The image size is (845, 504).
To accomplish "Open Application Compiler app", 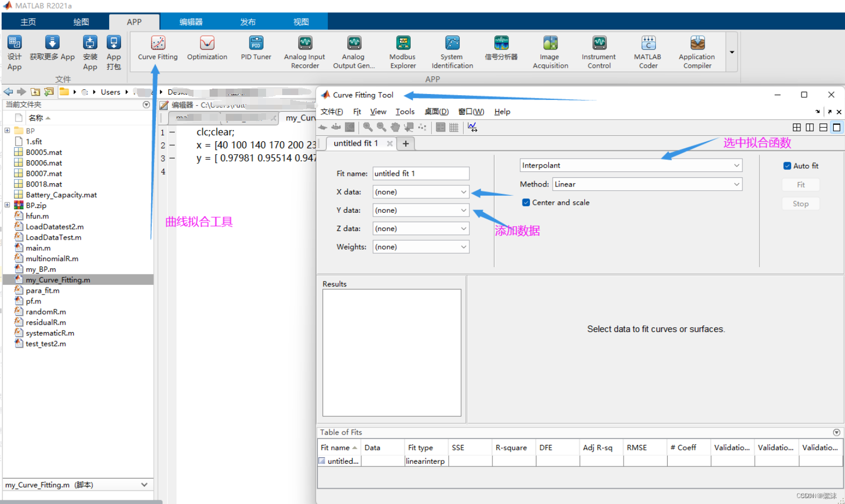I will [697, 53].
